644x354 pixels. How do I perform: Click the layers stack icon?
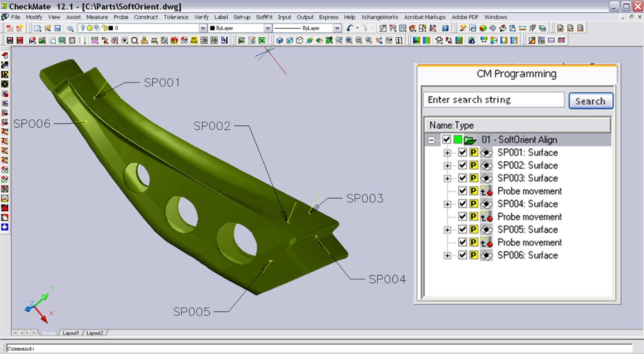pyautogui.click(x=70, y=28)
